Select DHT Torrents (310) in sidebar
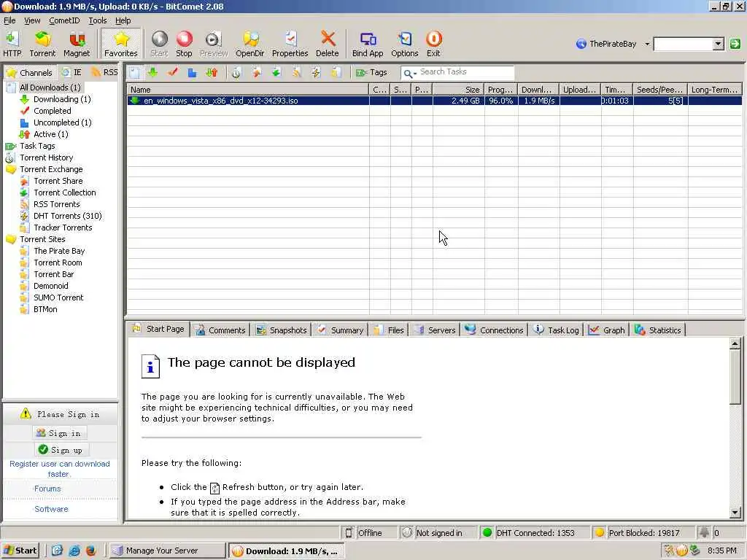The height and width of the screenshot is (560, 747). [x=68, y=216]
